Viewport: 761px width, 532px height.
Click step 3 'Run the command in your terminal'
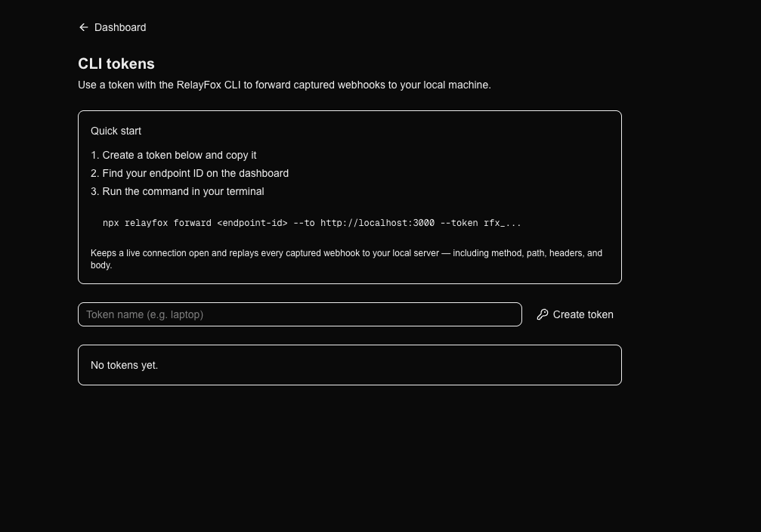pos(177,191)
